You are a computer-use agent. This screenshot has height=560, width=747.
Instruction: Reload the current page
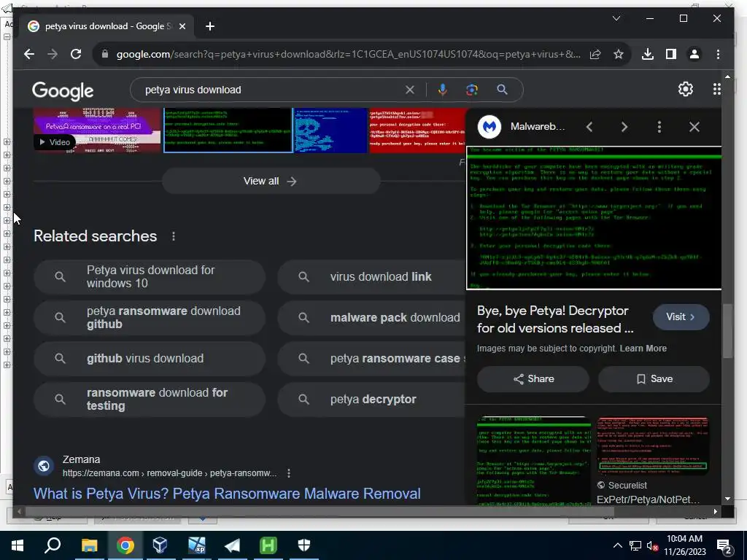pos(76,54)
